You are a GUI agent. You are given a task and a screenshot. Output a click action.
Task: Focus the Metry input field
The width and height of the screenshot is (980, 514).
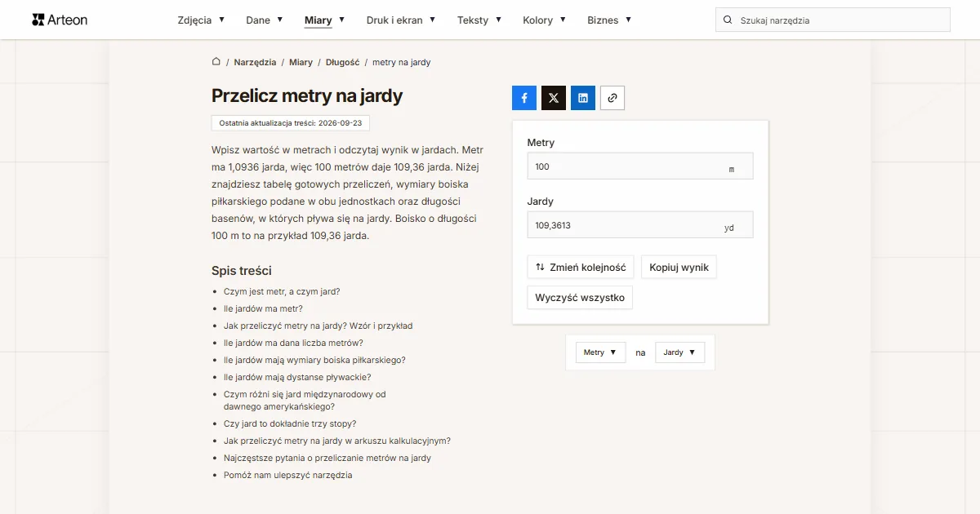pos(640,166)
